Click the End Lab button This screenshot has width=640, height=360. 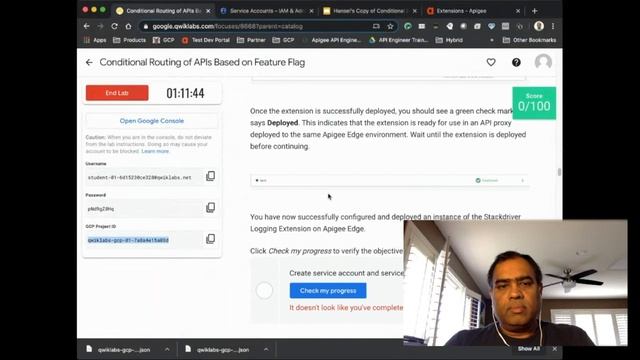(117, 93)
